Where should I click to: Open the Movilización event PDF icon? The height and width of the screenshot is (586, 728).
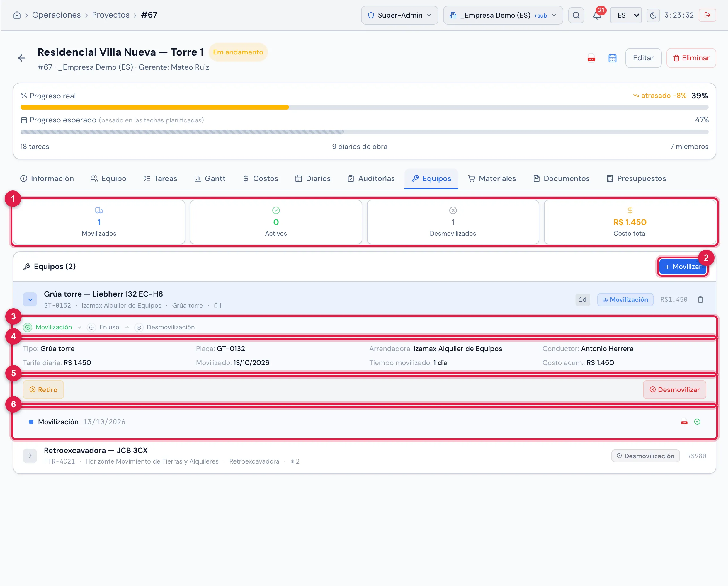pyautogui.click(x=684, y=422)
